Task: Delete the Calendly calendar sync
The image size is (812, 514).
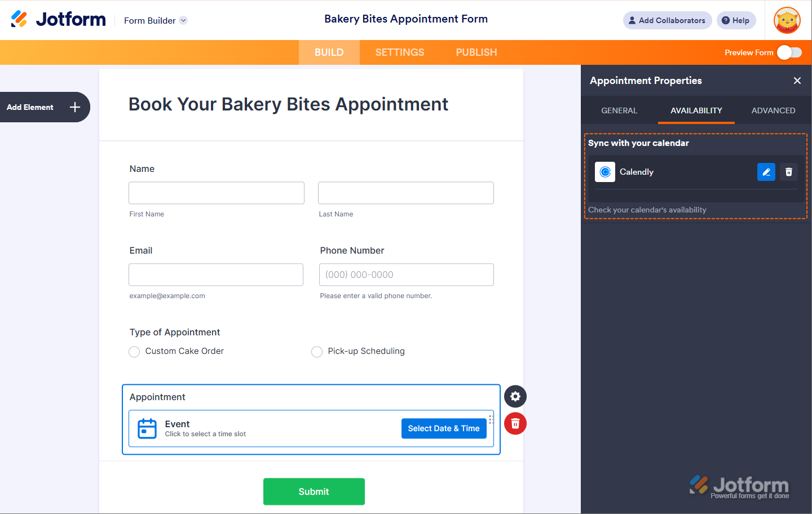Action: (789, 172)
